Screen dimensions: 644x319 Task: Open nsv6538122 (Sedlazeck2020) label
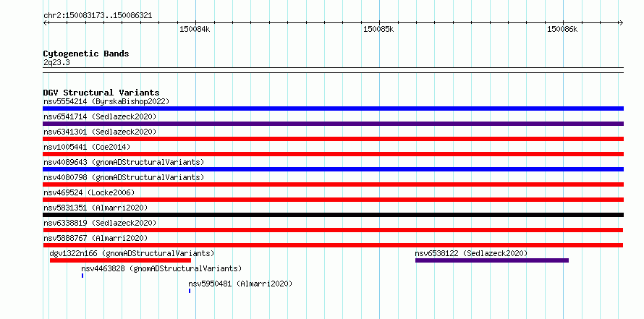(x=471, y=253)
